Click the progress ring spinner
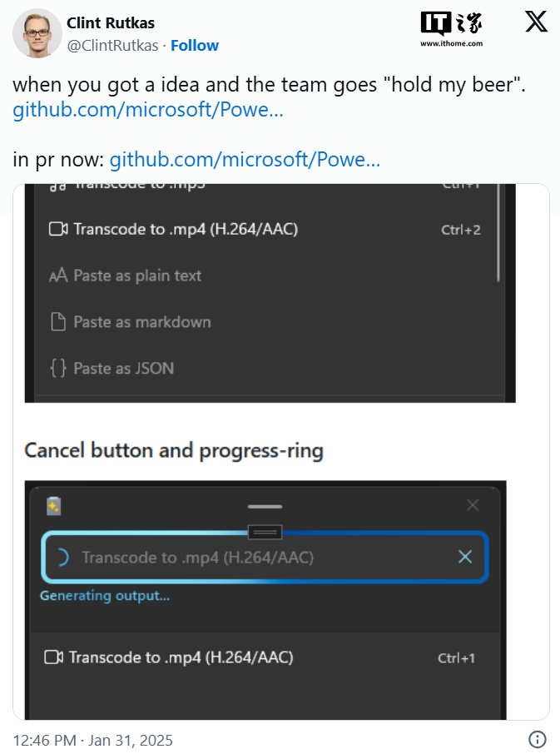The width and height of the screenshot is (560, 754). click(x=63, y=558)
